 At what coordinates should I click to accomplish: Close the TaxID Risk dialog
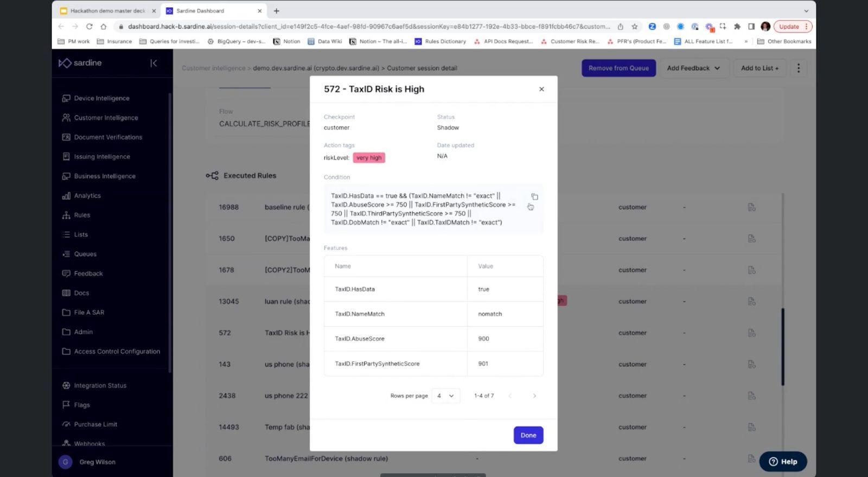(541, 89)
